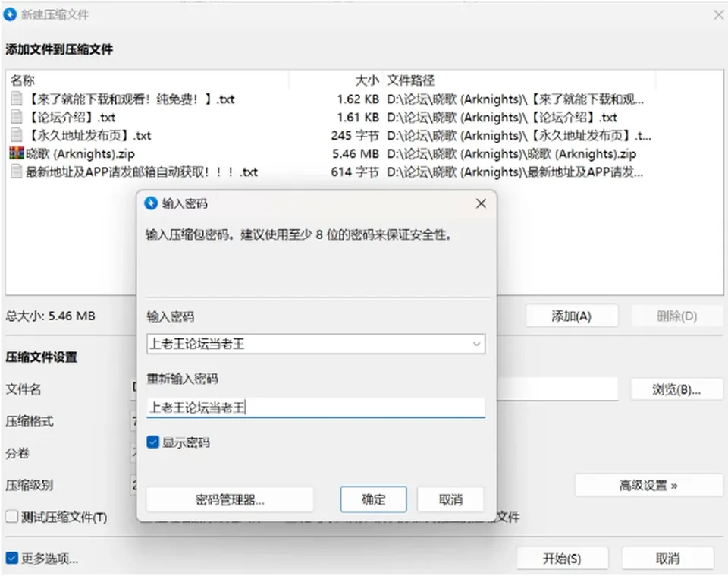Image resolution: width=728 pixels, height=576 pixels.
Task: Click the 5.46 MB size cell
Action: point(356,153)
